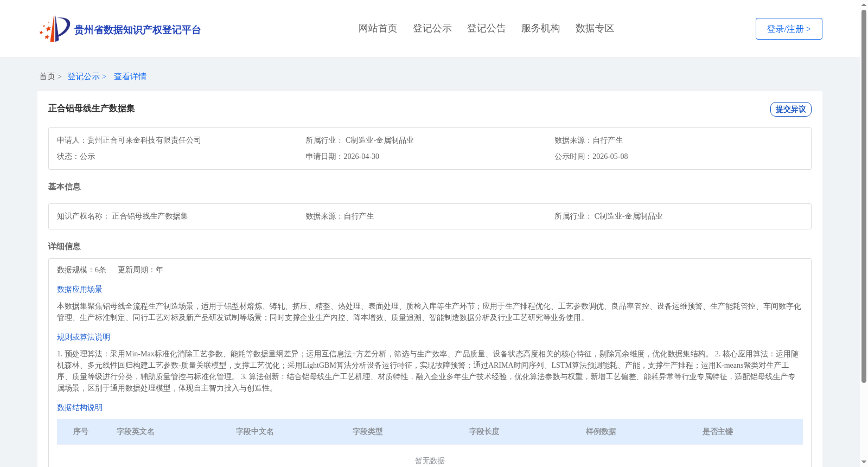Select the 服务机构 navigation item
The width and height of the screenshot is (868, 467).
tap(540, 28)
